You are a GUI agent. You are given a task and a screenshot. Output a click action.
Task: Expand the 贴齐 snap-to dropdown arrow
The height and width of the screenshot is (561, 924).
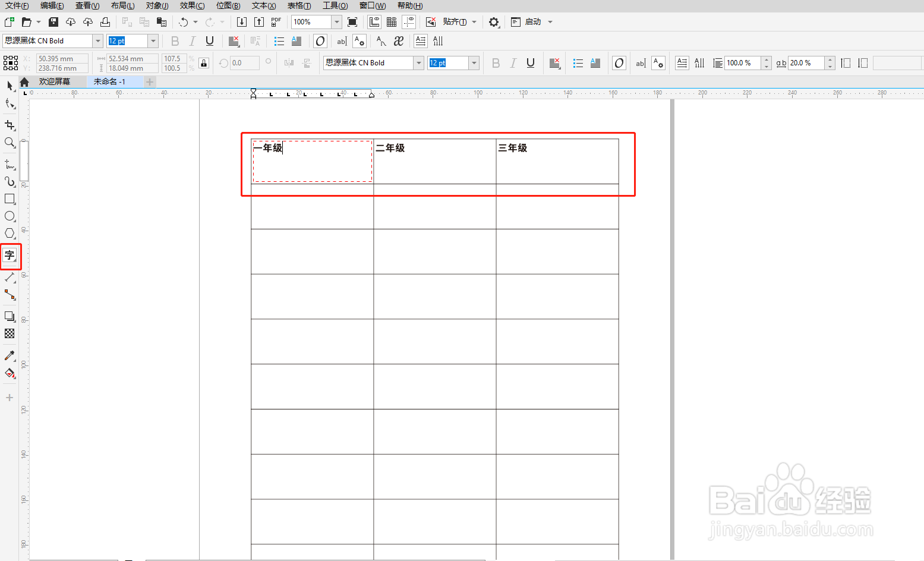pos(474,22)
